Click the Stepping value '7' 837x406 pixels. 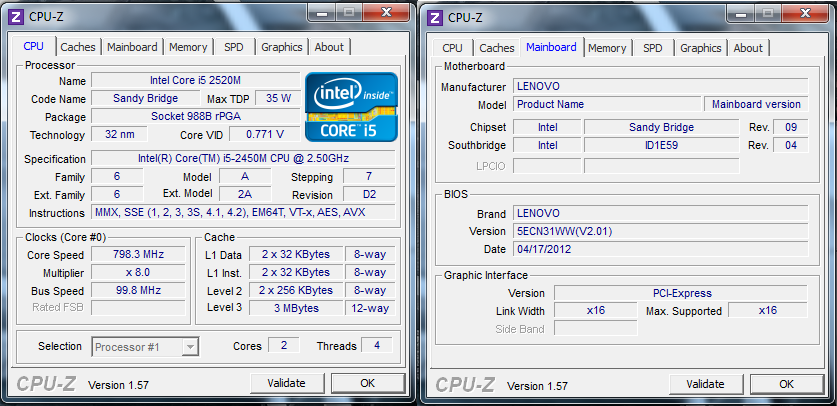click(x=369, y=176)
